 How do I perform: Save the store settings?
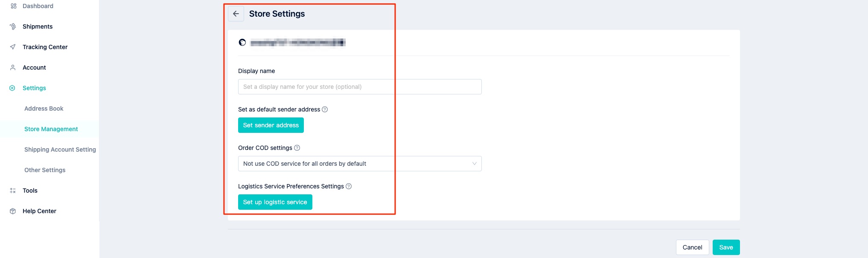(x=726, y=247)
